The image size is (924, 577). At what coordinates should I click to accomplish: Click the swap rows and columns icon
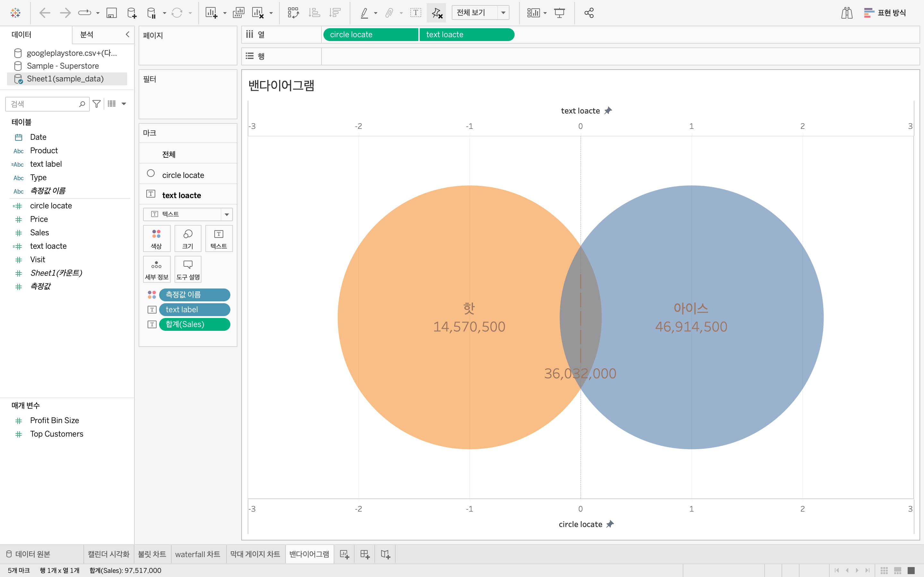[x=293, y=13]
